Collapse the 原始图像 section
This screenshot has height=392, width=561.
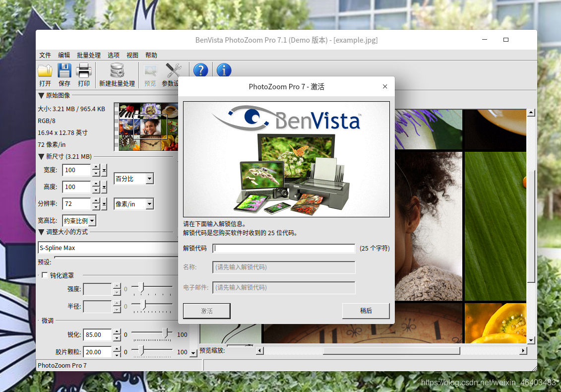click(41, 96)
